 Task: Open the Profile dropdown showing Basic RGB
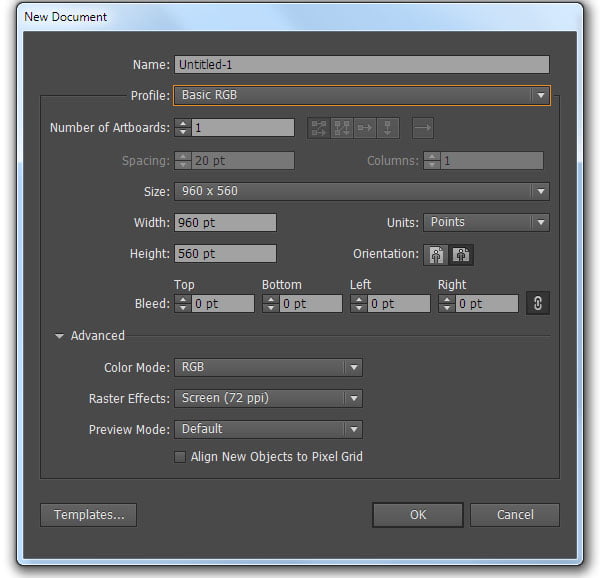[362, 95]
